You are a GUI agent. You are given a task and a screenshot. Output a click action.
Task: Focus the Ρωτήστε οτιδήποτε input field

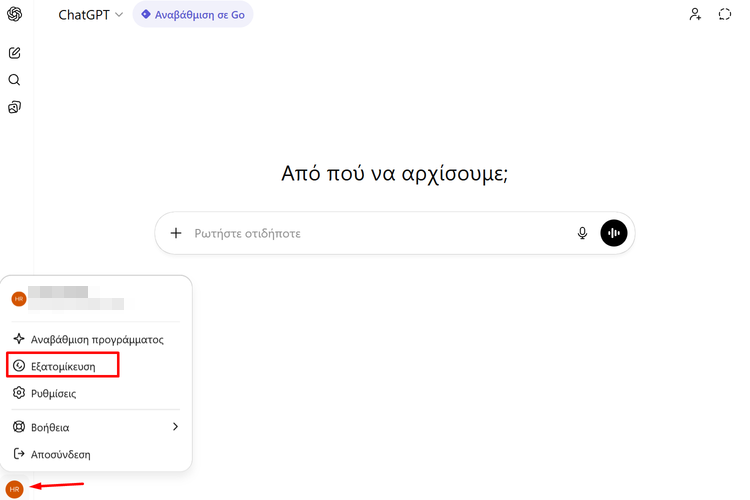pos(380,233)
